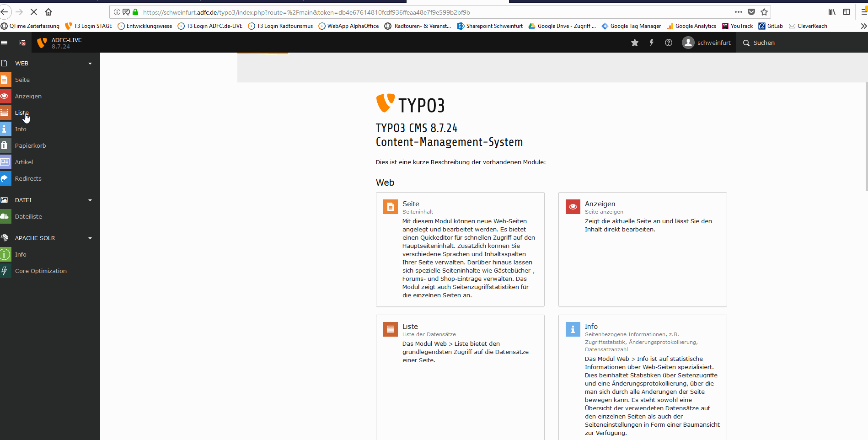Select the Liste menu item
Image resolution: width=868 pixels, height=440 pixels.
21,113
